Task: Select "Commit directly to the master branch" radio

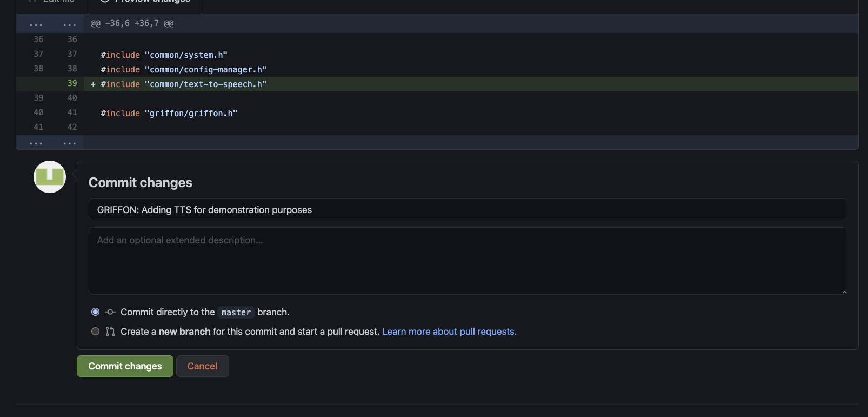Action: [x=96, y=312]
